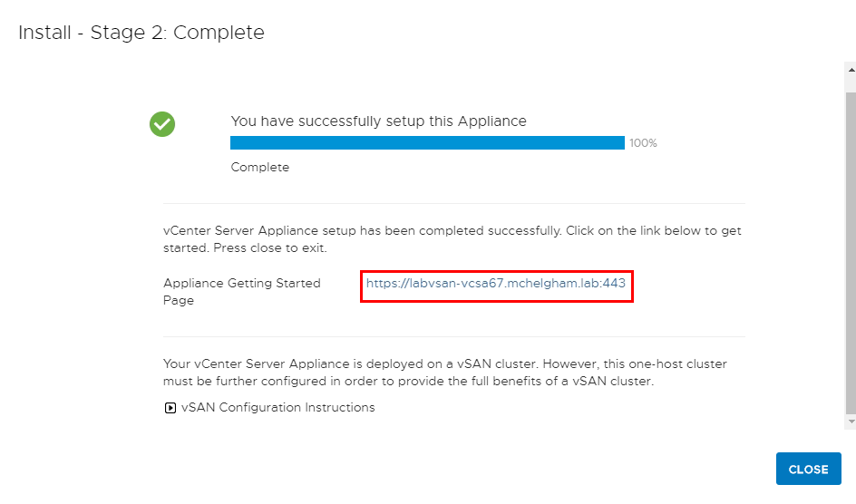Click the 'Complete' status text under progress bar
This screenshot has height=504, width=856.
[260, 167]
